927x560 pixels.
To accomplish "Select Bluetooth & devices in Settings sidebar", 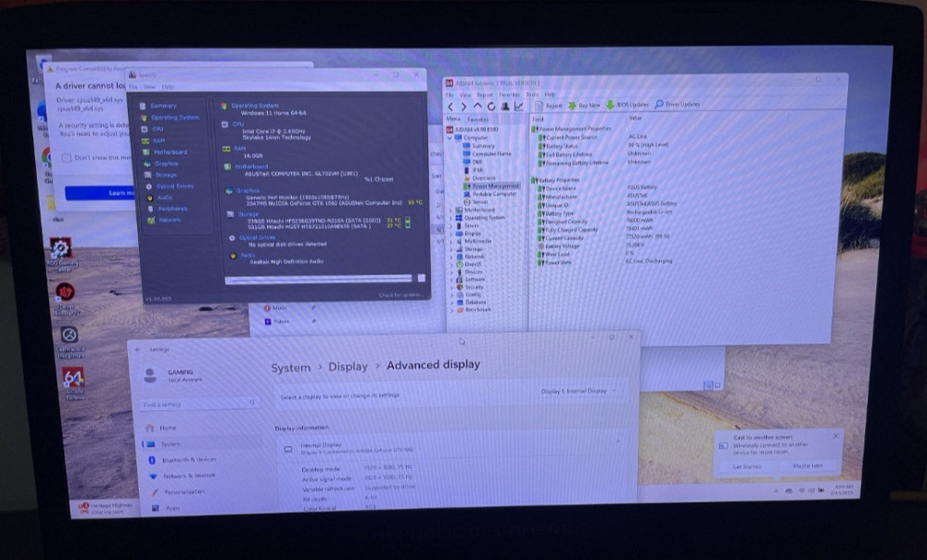I will pos(187,460).
